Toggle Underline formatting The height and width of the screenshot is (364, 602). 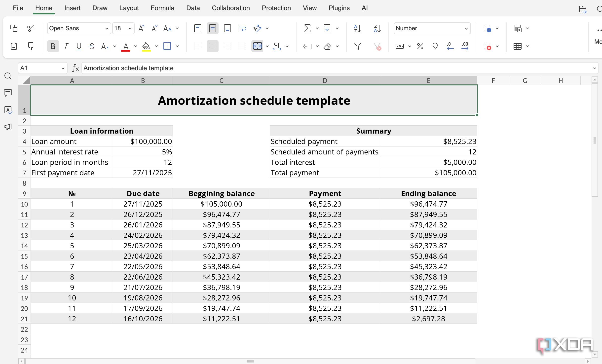(79, 46)
